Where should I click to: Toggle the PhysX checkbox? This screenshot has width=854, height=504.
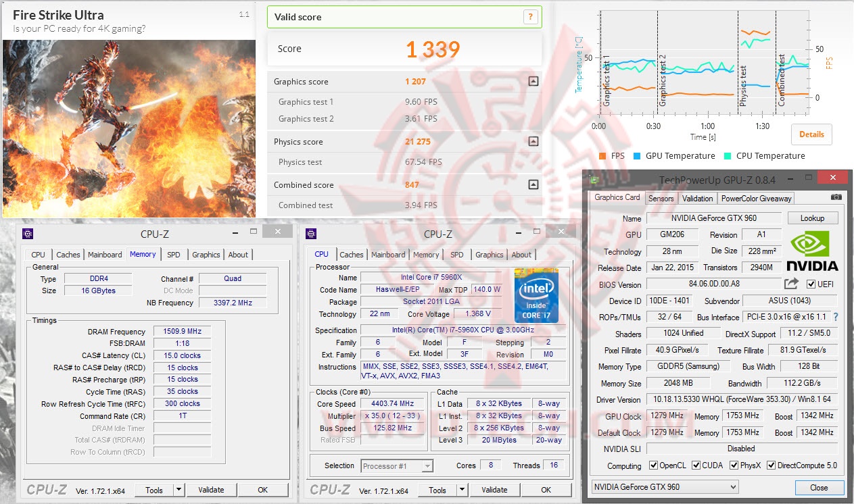(734, 465)
